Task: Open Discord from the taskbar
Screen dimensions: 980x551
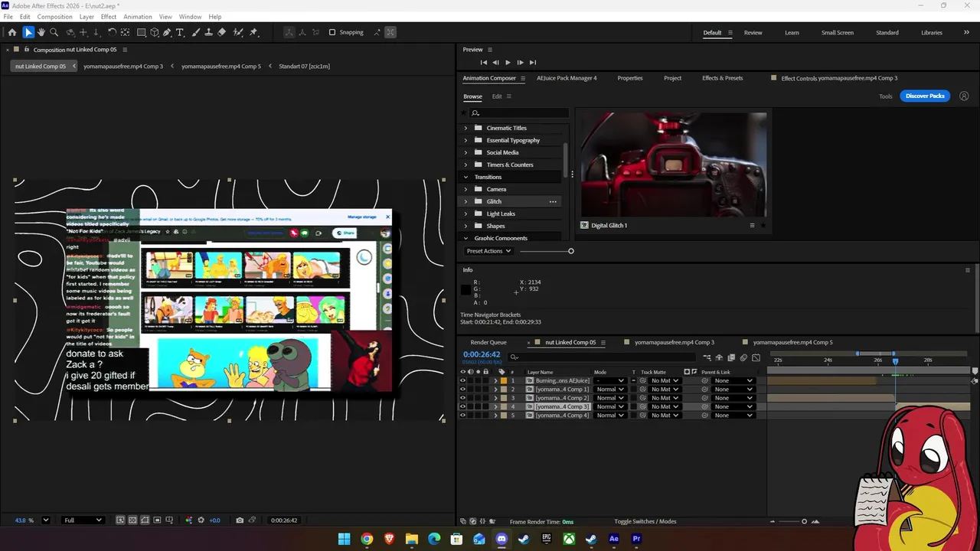Action: click(x=501, y=539)
